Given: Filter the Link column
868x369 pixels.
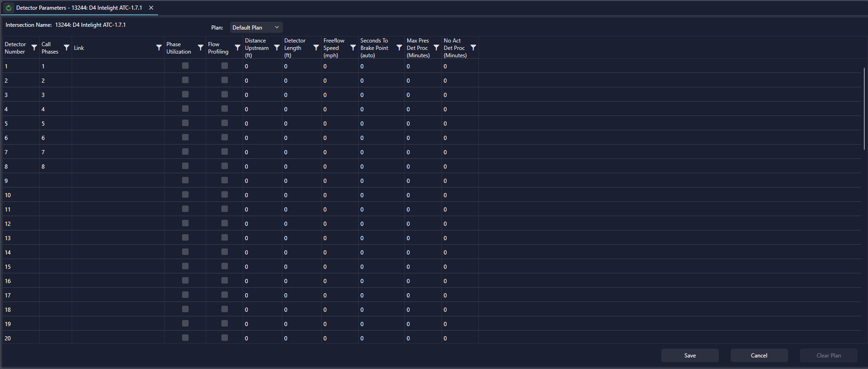Looking at the screenshot, I should tap(159, 48).
